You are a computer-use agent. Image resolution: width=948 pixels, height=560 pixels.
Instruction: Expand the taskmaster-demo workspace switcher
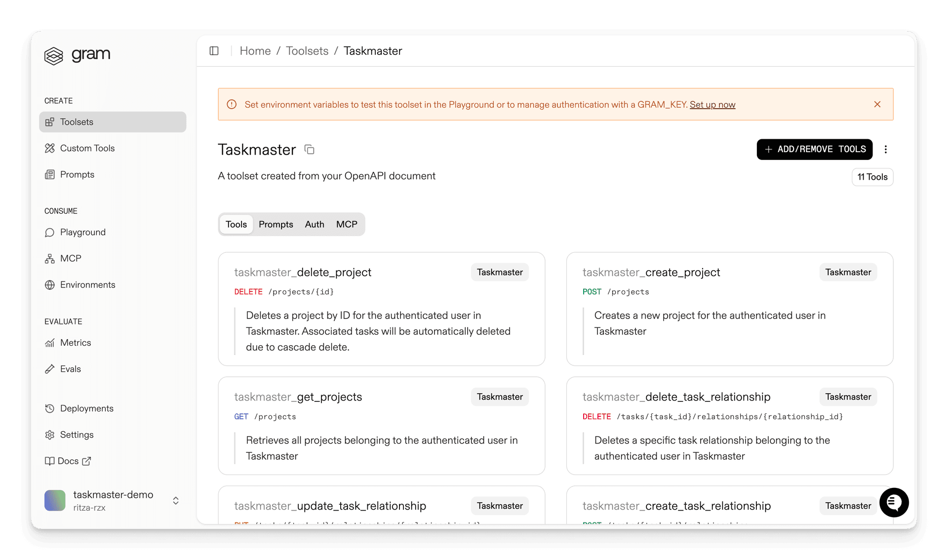coord(175,500)
